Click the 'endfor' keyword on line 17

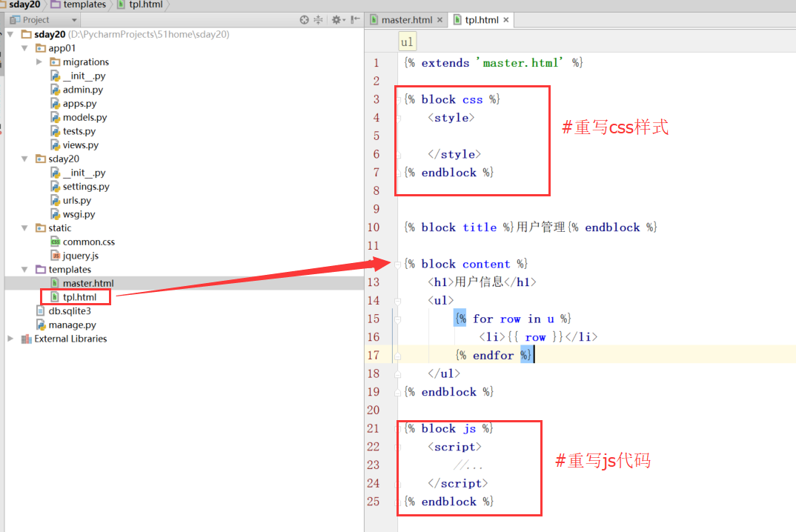[x=493, y=355]
